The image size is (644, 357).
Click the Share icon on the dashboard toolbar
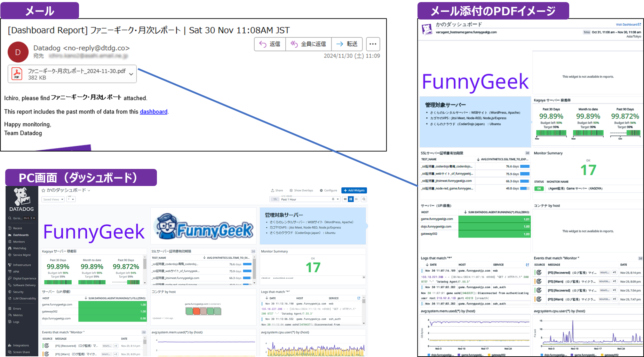pyautogui.click(x=277, y=190)
